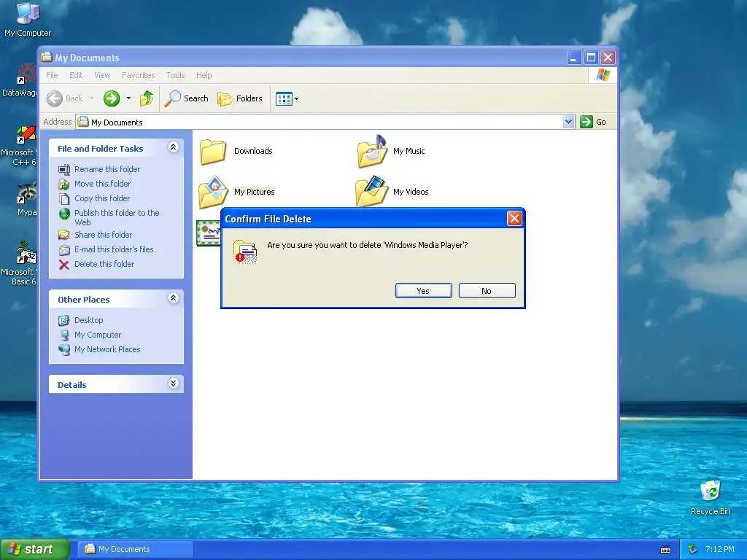
Task: Open the Help menu
Action: pyautogui.click(x=204, y=75)
